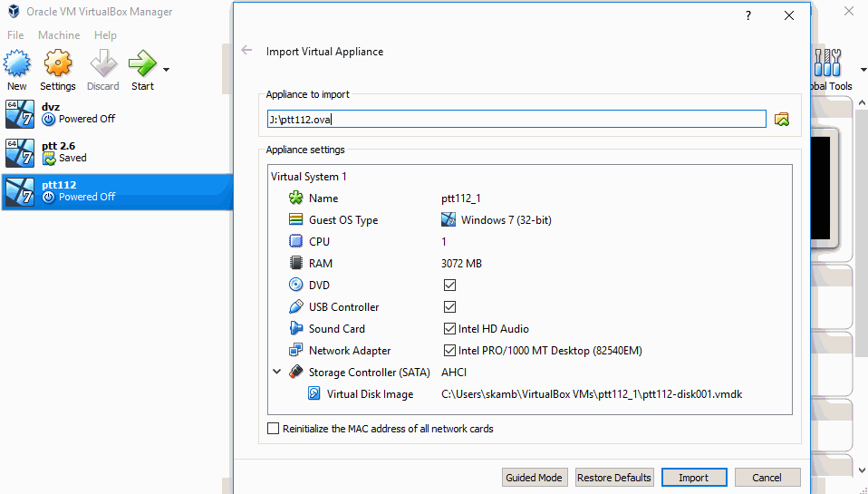Click the Windows 7 OS type icon
Viewport: 868px width, 494px height.
tap(448, 219)
